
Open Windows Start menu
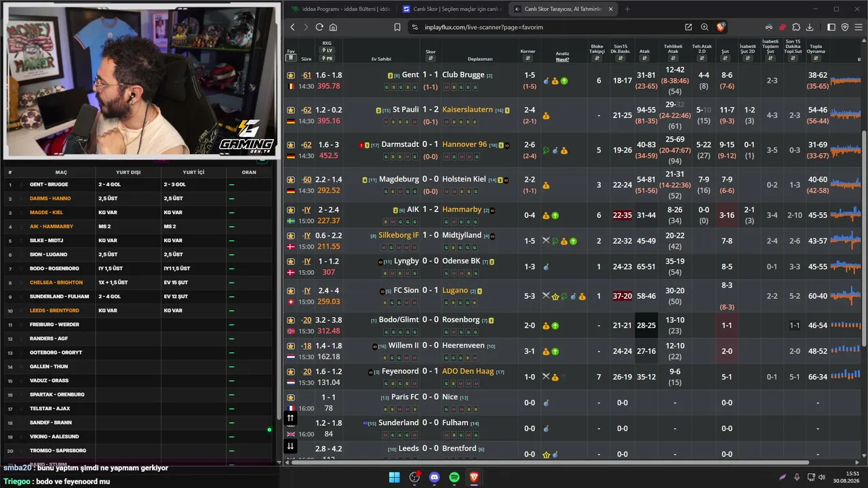[394, 477]
